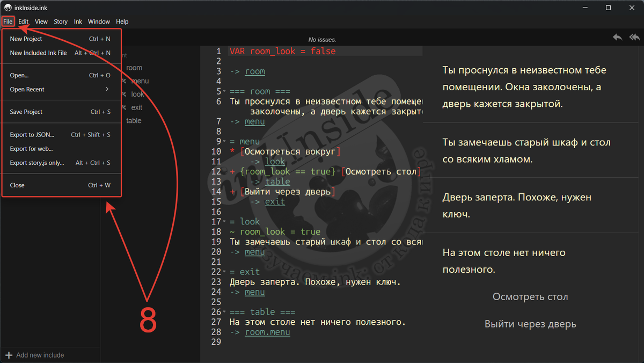
Task: Click line number 16 in the gutter
Action: (x=216, y=212)
